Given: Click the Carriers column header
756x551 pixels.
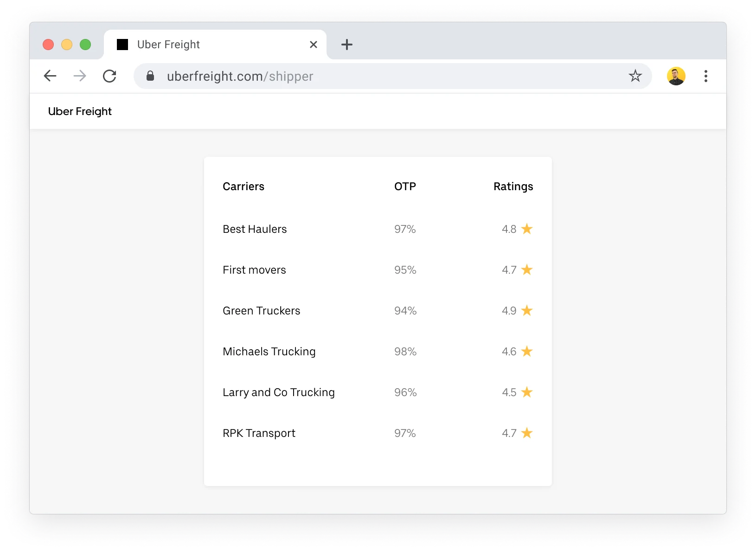Looking at the screenshot, I should (x=243, y=186).
